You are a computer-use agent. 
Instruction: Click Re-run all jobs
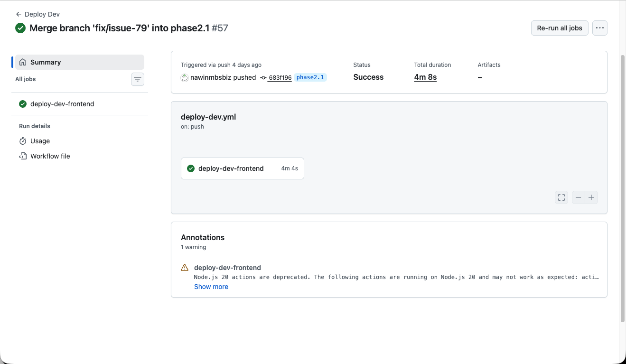[559, 28]
